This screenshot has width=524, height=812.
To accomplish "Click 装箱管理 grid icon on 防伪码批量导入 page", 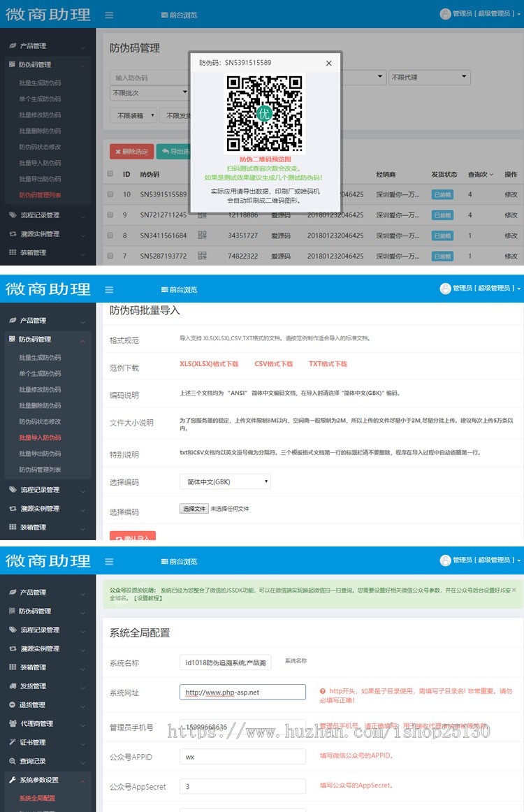I will (x=13, y=527).
